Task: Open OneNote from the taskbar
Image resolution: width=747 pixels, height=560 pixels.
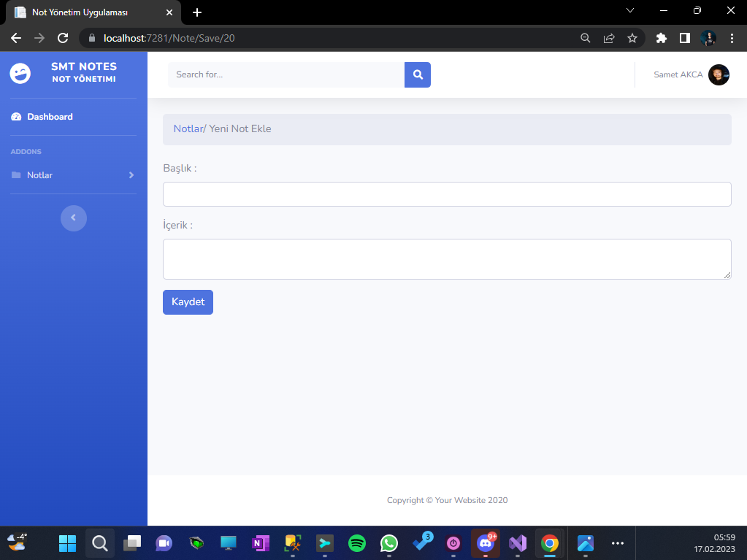Action: 260,543
